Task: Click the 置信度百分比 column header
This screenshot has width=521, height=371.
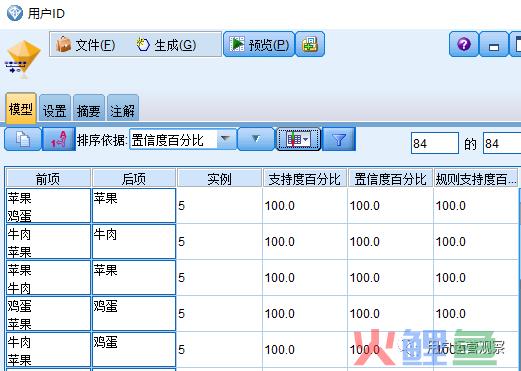Action: pos(390,178)
